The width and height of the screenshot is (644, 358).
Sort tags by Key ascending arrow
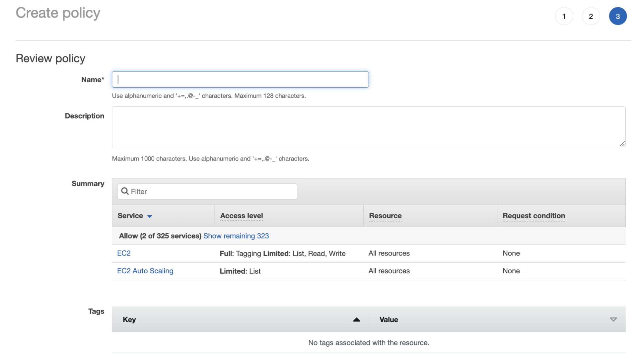pos(356,319)
